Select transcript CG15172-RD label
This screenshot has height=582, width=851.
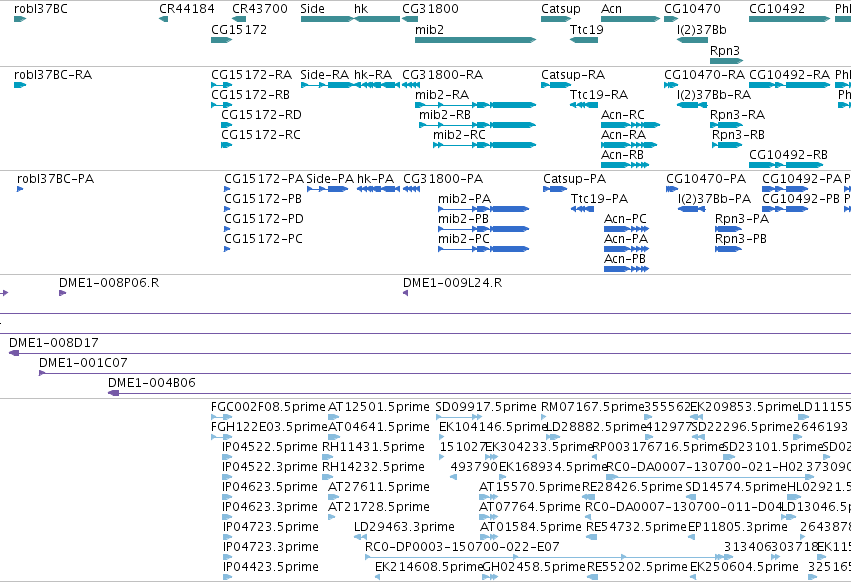click(x=261, y=115)
